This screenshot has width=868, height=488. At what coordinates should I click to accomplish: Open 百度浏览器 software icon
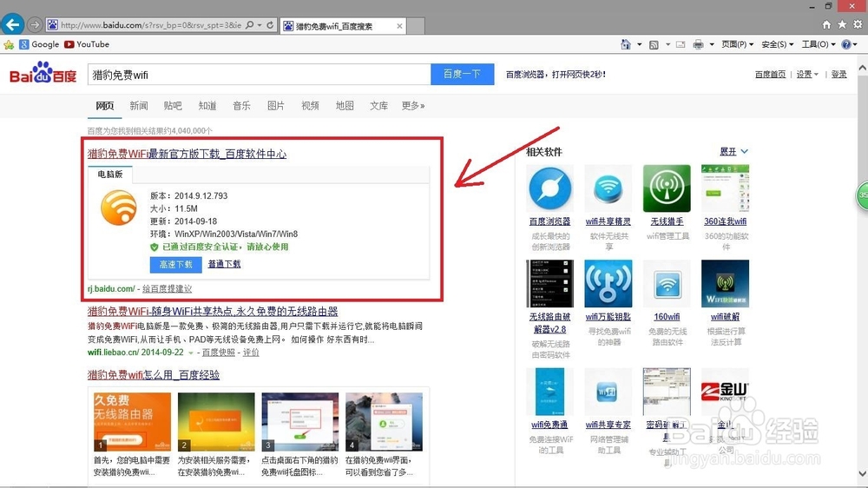click(x=549, y=188)
